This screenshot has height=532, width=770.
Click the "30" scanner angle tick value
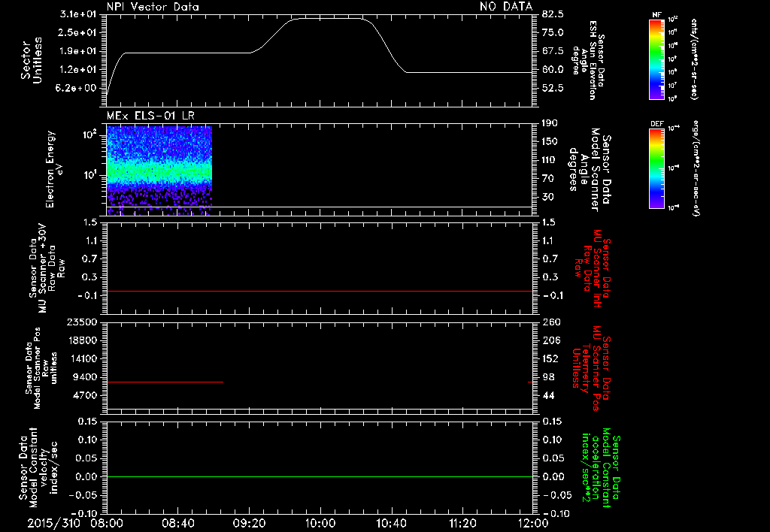click(x=548, y=198)
